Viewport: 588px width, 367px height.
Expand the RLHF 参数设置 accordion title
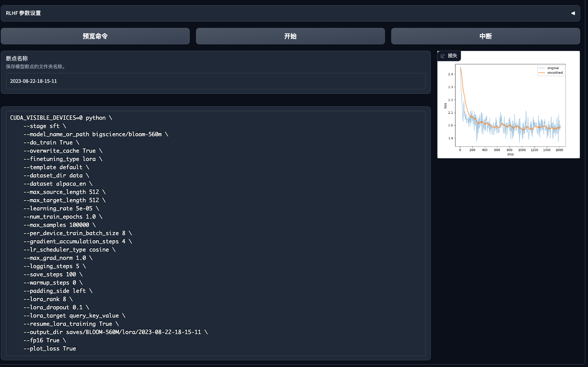tap(24, 13)
